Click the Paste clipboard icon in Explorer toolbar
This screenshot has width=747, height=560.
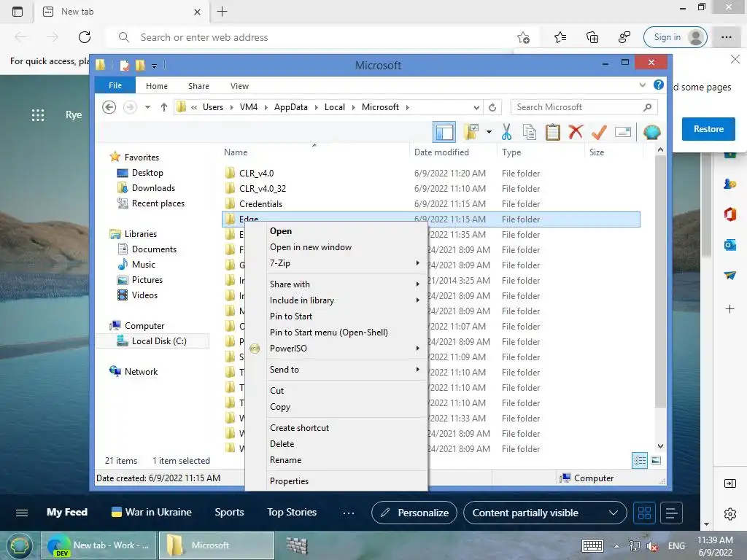pyautogui.click(x=553, y=132)
